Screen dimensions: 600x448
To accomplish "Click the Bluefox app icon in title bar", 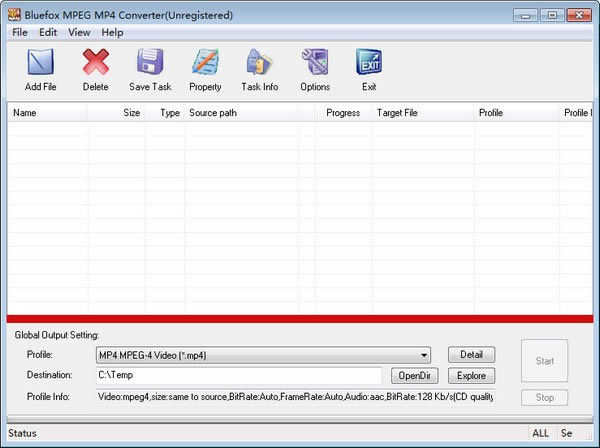I will (14, 15).
